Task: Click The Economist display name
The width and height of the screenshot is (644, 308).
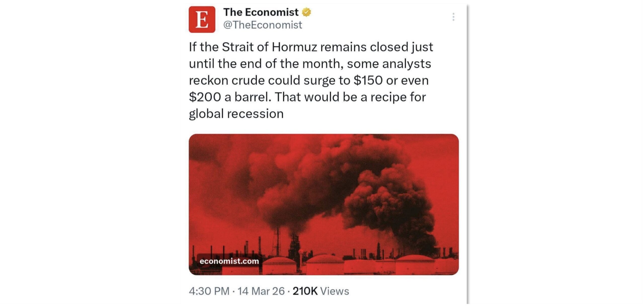Action: [x=261, y=12]
